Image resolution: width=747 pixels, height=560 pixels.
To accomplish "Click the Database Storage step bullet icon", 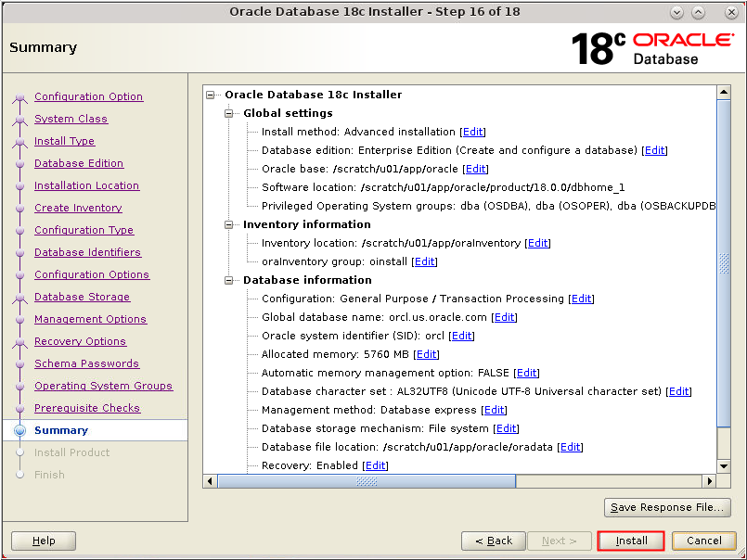I will 20,299.
